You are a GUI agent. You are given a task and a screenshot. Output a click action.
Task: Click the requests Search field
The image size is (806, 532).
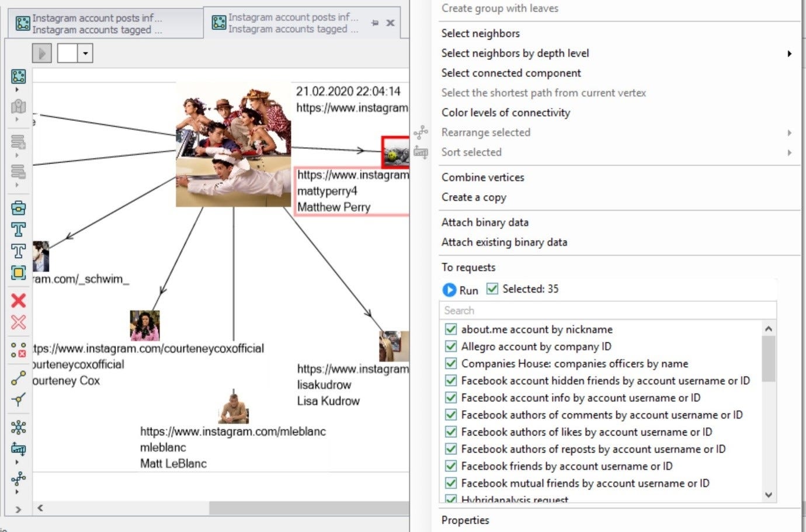(608, 310)
